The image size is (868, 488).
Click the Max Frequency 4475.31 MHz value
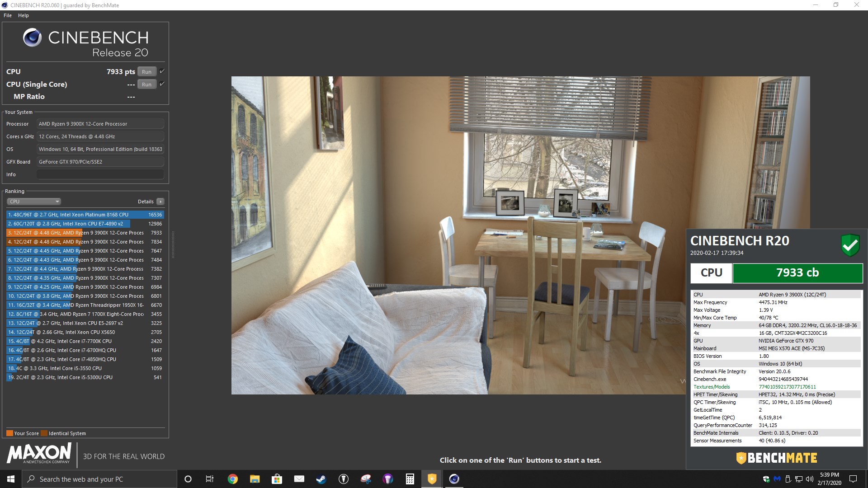773,302
